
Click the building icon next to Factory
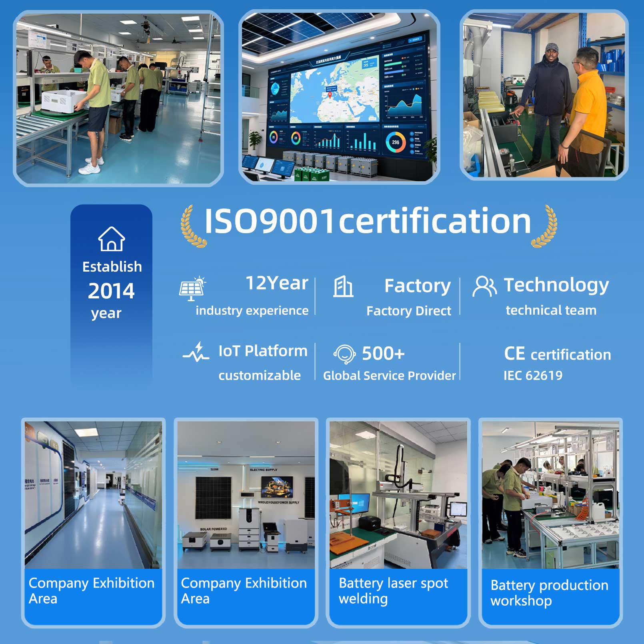tap(343, 286)
